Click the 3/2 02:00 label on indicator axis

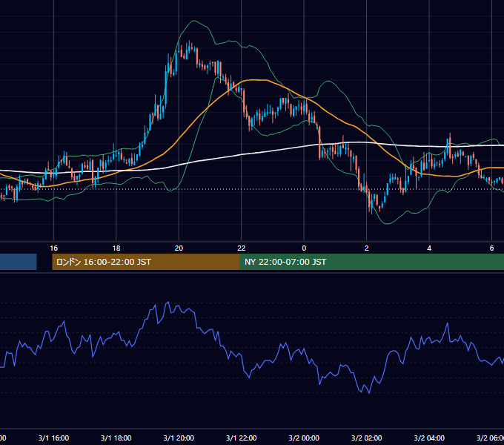pyautogui.click(x=366, y=438)
